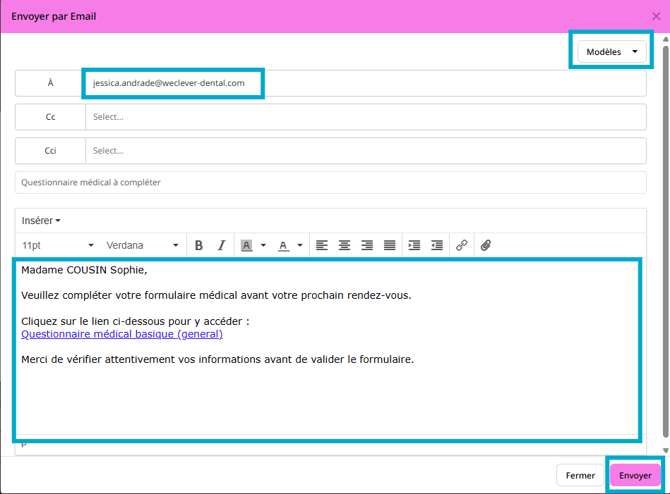This screenshot has height=494, width=670.
Task: Insert a hyperlink with link icon
Action: pos(461,245)
